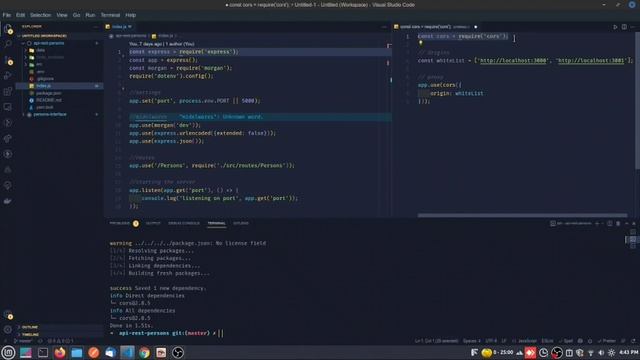This screenshot has height=360, width=640.
Task: Open the Selection menu
Action: pyautogui.click(x=40, y=15)
